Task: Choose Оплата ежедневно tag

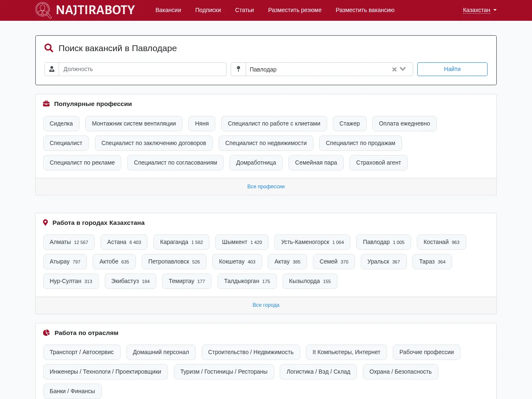Action: [404, 123]
